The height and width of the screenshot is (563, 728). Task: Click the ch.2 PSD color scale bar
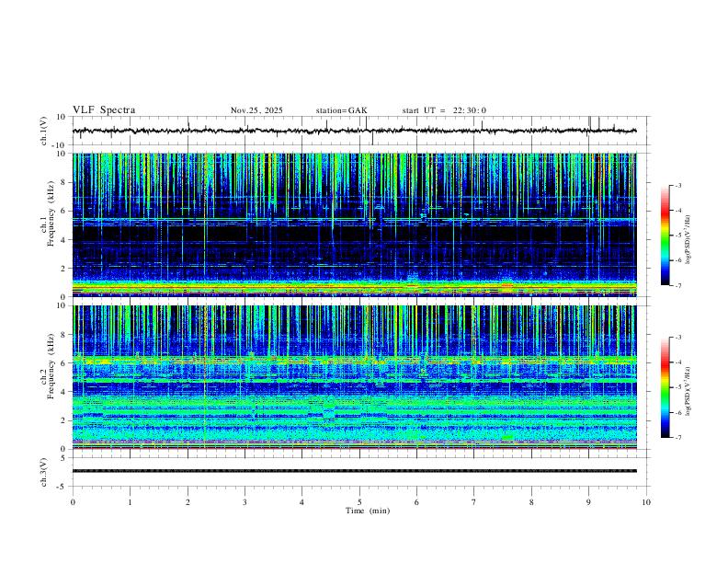[x=665, y=387]
